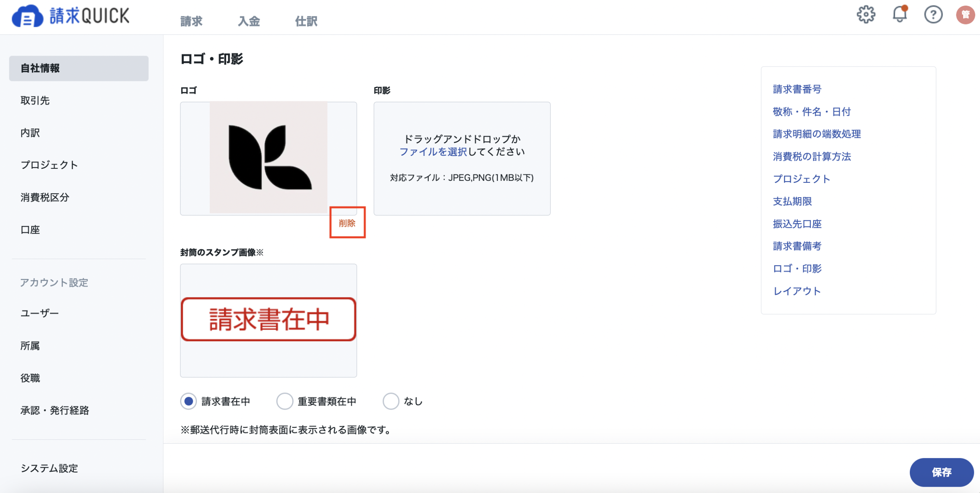Jump to the 振込先口座 section link
This screenshot has width=980, height=493.
tap(797, 224)
